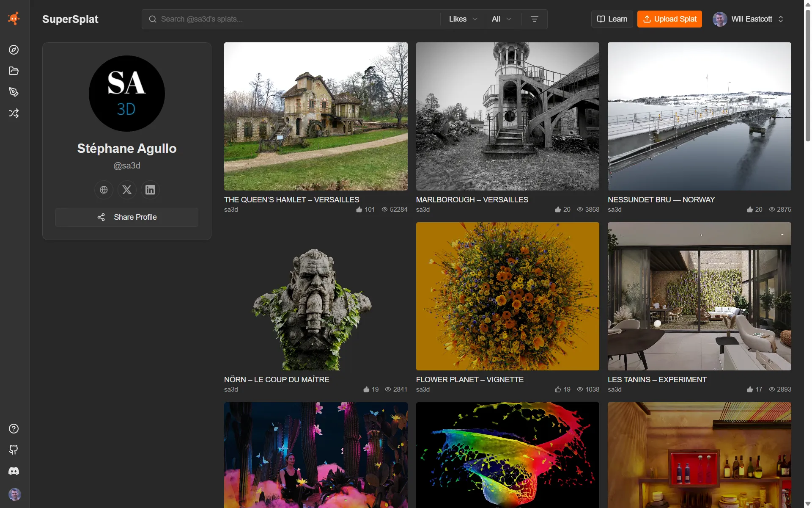
Task: Click the page vertical scrollbar thumb
Action: click(808, 75)
